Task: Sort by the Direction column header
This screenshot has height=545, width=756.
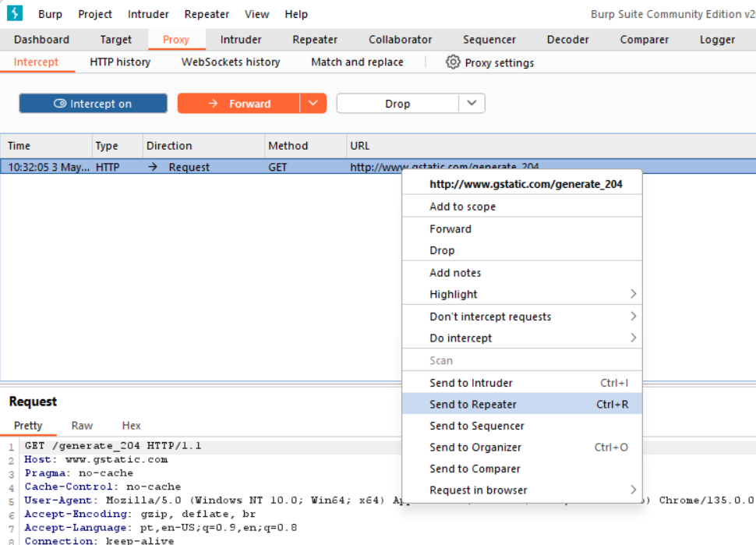Action: click(x=203, y=146)
